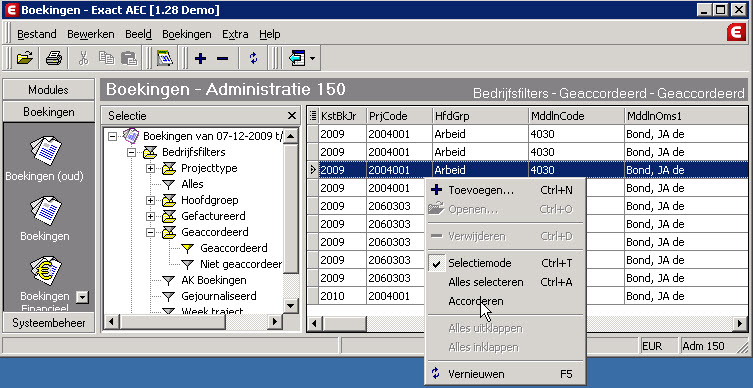Collapse the Geaccordeerd folder node
Image resolution: width=753 pixels, height=388 pixels.
click(x=150, y=232)
